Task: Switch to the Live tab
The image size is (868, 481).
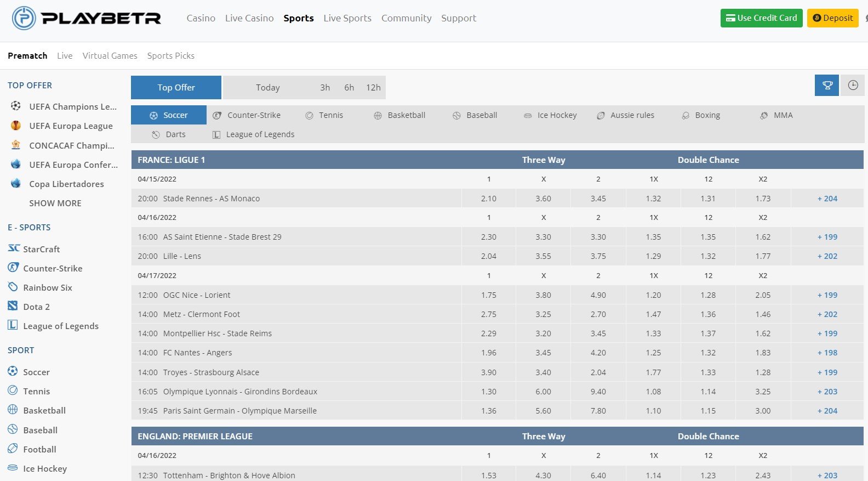Action: [x=65, y=55]
